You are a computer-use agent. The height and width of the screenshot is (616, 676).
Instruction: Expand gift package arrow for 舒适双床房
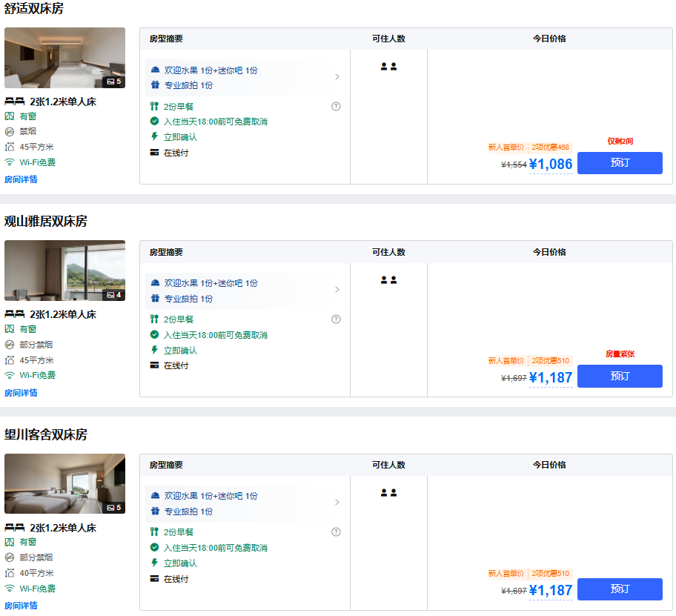point(337,77)
